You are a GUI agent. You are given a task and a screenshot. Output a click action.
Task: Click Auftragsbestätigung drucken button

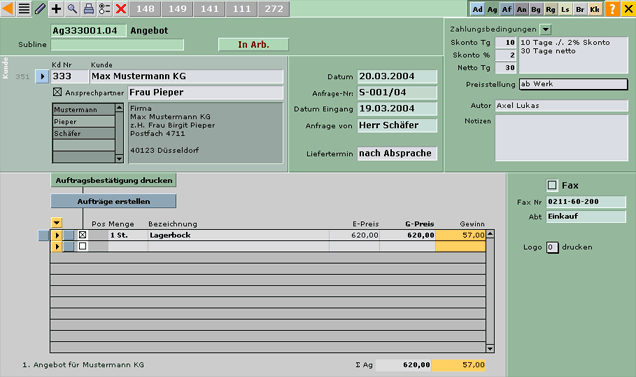tap(114, 180)
